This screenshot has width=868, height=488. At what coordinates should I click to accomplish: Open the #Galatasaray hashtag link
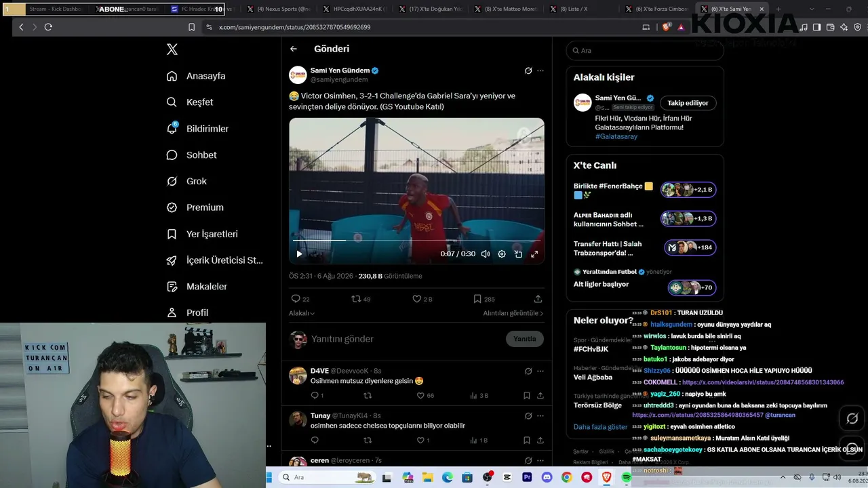(x=616, y=136)
